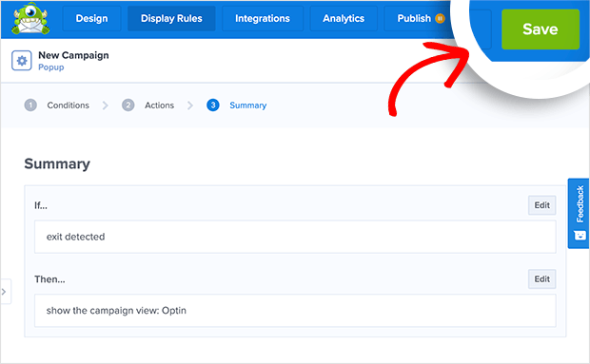Open the Integrations tab

[x=263, y=18]
